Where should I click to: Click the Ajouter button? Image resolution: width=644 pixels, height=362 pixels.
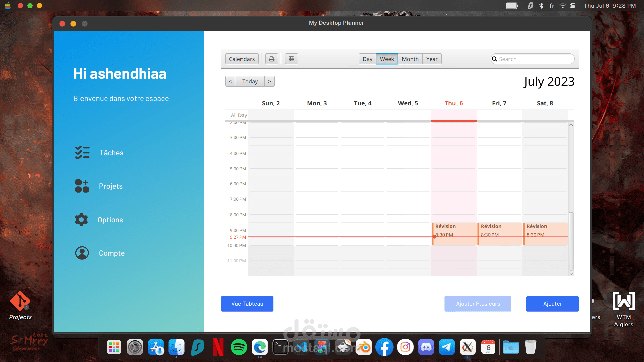(552, 304)
